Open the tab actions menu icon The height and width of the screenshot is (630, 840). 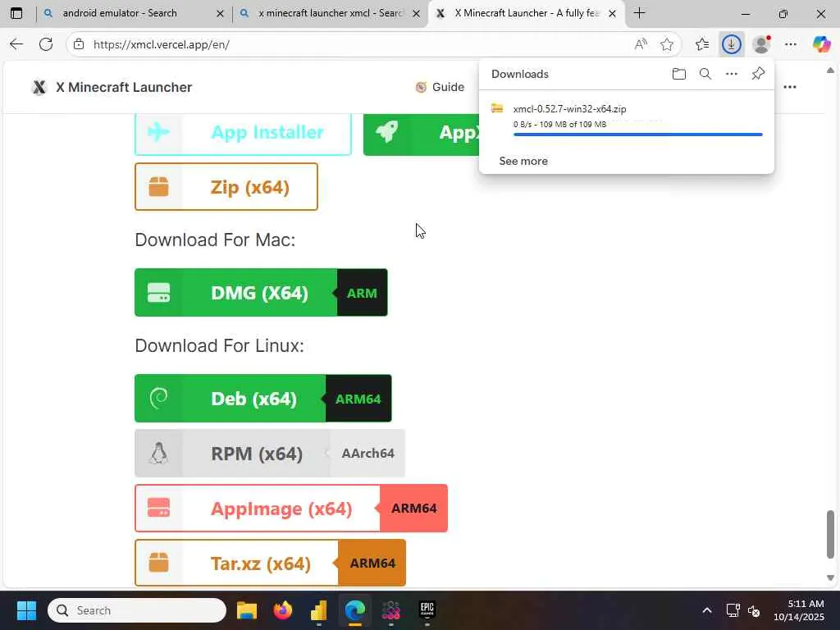[16, 13]
